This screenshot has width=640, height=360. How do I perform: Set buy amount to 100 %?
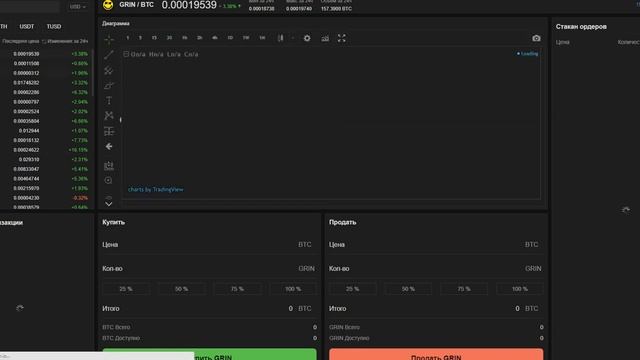[293, 289]
